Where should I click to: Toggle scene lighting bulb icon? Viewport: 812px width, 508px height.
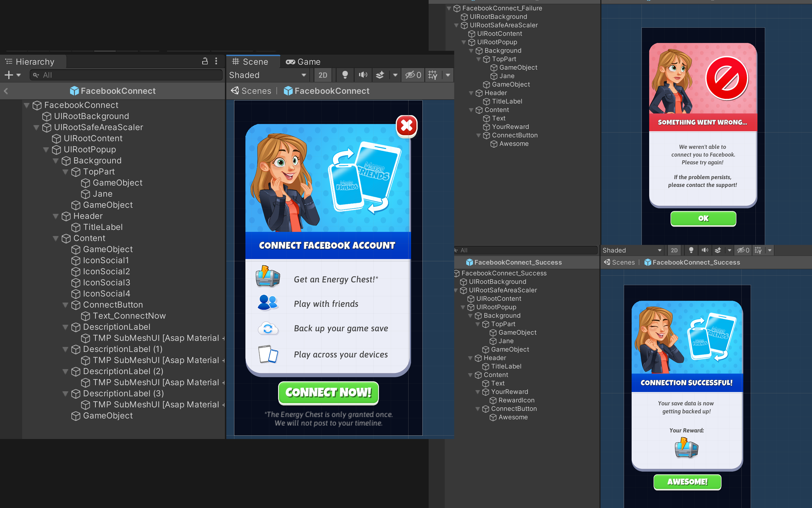click(x=345, y=75)
